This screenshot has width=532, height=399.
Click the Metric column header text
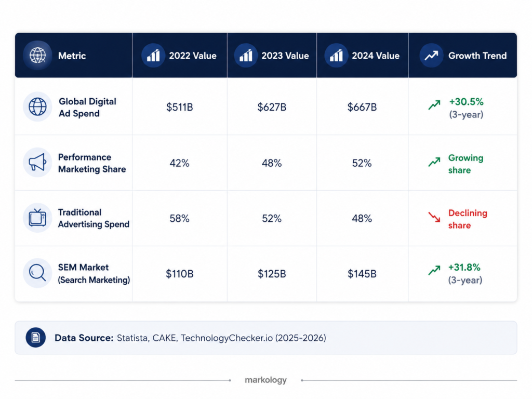tap(72, 56)
